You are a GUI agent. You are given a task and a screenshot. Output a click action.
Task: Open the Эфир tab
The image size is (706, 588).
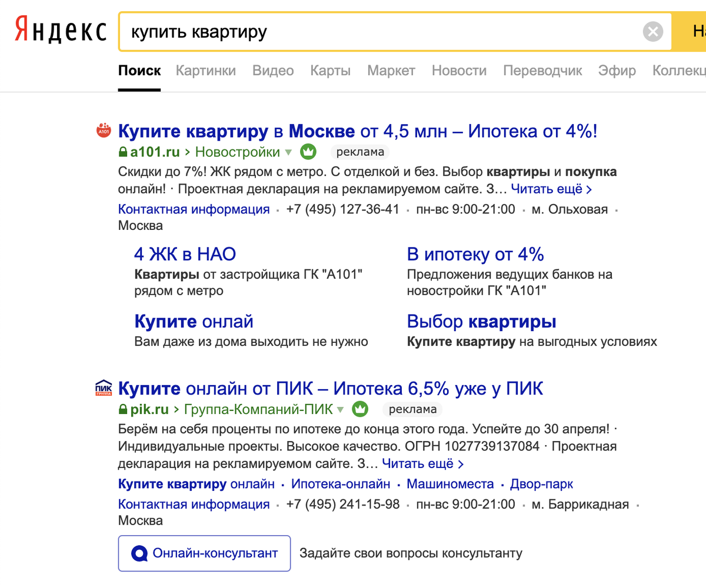pos(617,71)
